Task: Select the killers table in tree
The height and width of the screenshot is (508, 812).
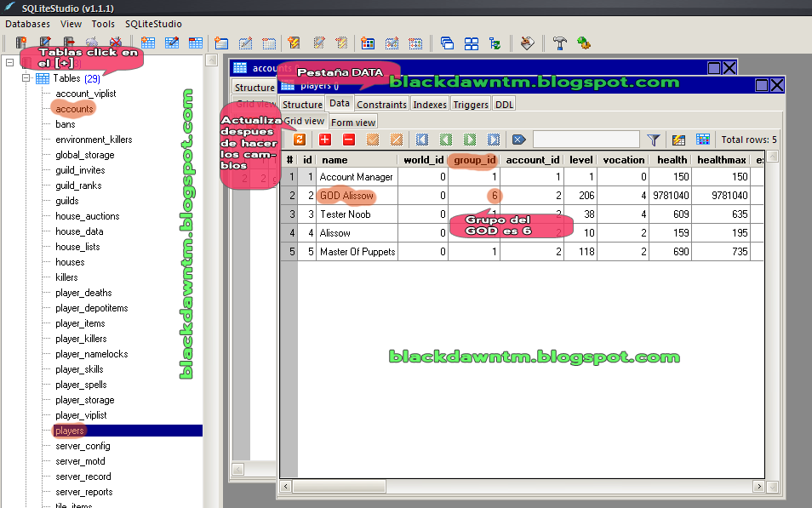Action: 66,277
